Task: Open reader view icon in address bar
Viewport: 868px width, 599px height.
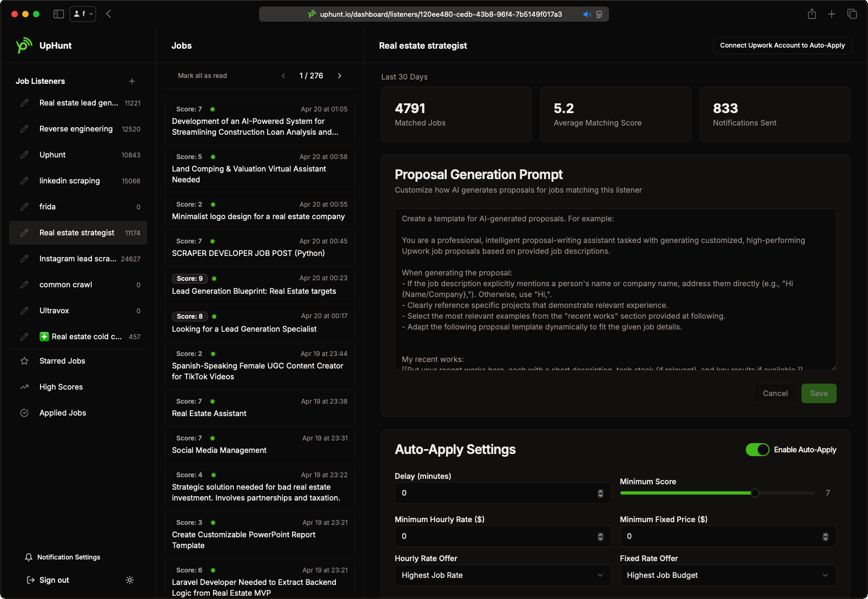Action: point(599,14)
